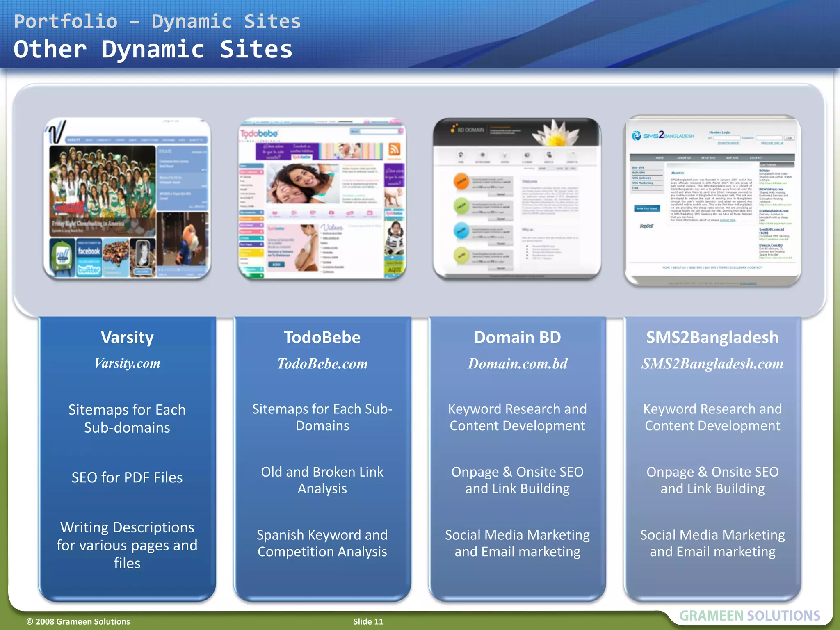Screen dimensions: 840x630
Task: Click the GRAMEEN SOLUTIONS logo text
Action: coord(750,616)
